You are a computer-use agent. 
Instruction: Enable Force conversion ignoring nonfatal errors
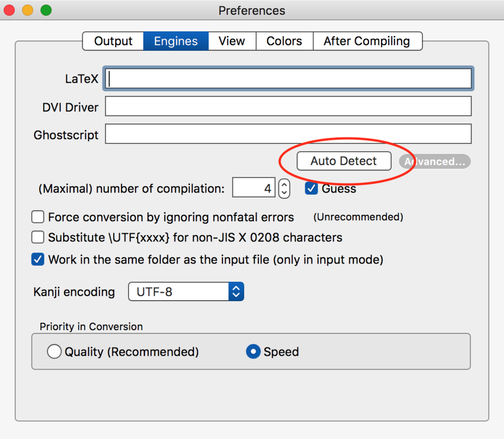pyautogui.click(x=38, y=217)
